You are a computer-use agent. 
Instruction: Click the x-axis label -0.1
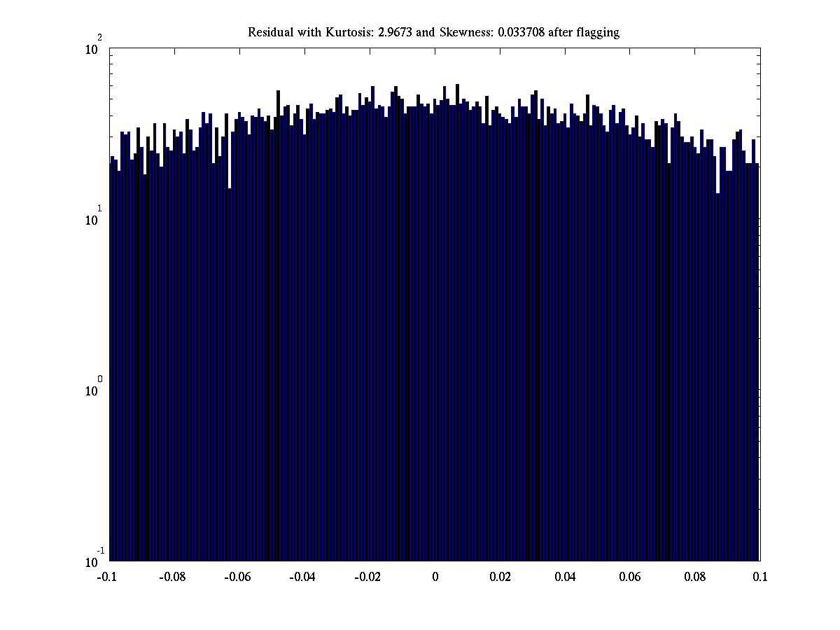tap(108, 577)
